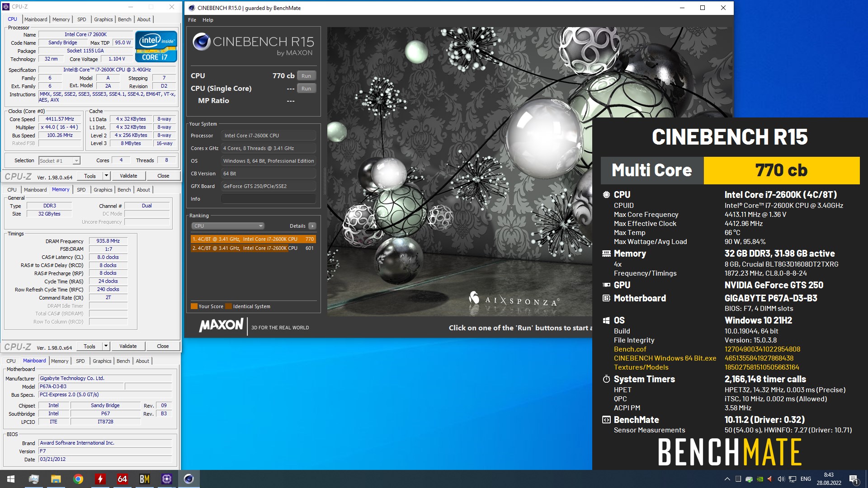Click Tools button in Memory CPU-Z window

[x=90, y=346]
